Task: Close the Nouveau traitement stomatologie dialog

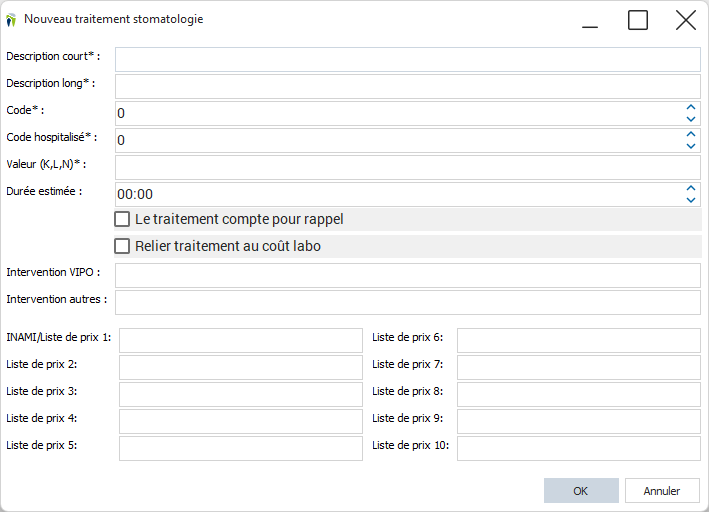Action: 686,21
